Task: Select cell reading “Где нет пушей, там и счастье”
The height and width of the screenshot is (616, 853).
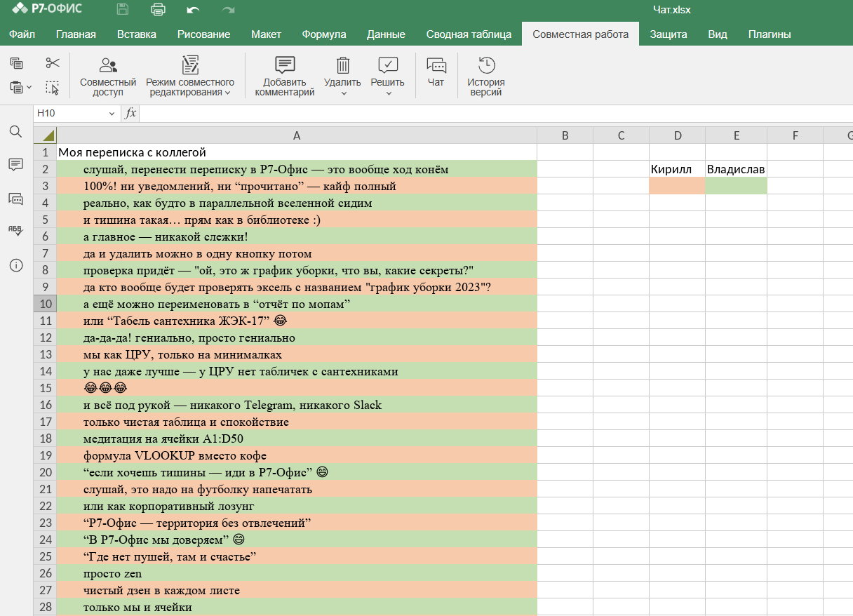Action: click(297, 556)
